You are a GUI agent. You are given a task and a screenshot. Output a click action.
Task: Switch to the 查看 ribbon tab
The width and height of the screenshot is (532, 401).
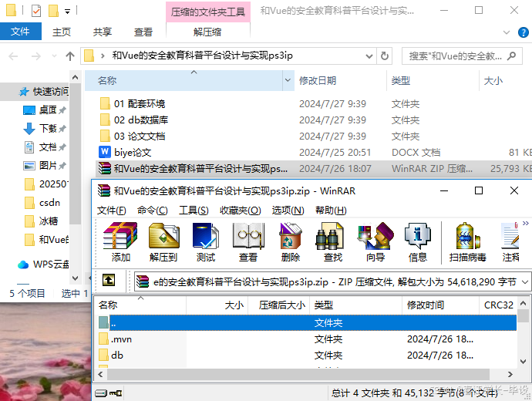(143, 32)
